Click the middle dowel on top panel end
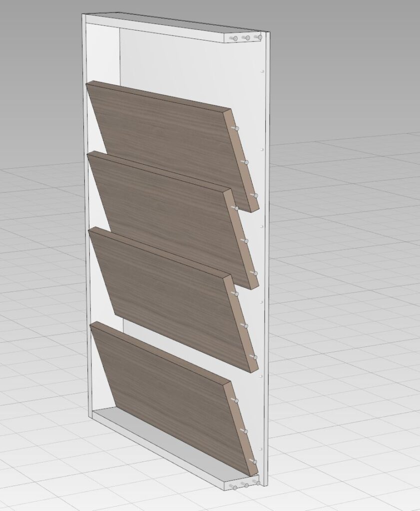Image resolution: width=420 pixels, height=511 pixels. pyautogui.click(x=247, y=37)
